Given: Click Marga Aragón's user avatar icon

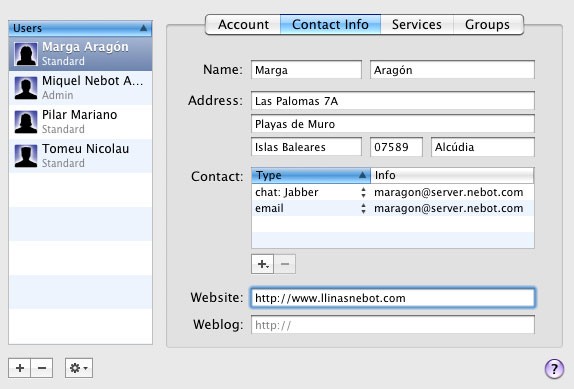Looking at the screenshot, I should point(26,54).
